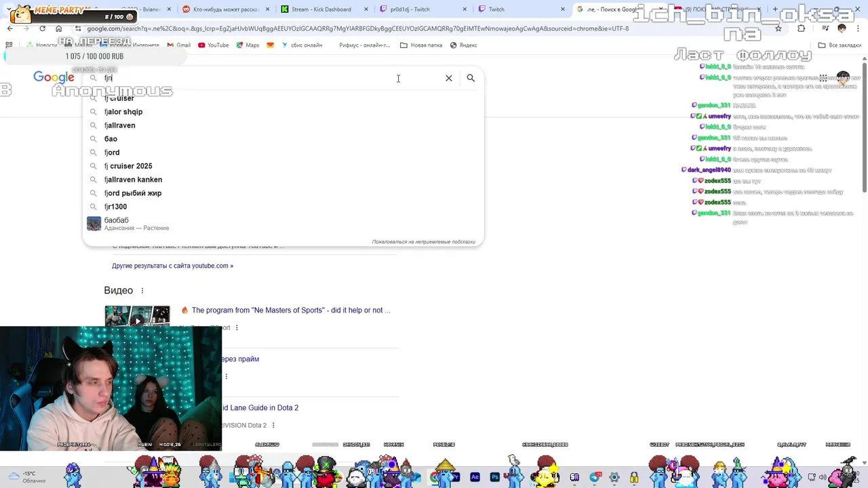Close the plain Twitch tab
The height and width of the screenshot is (488, 868).
click(x=563, y=9)
